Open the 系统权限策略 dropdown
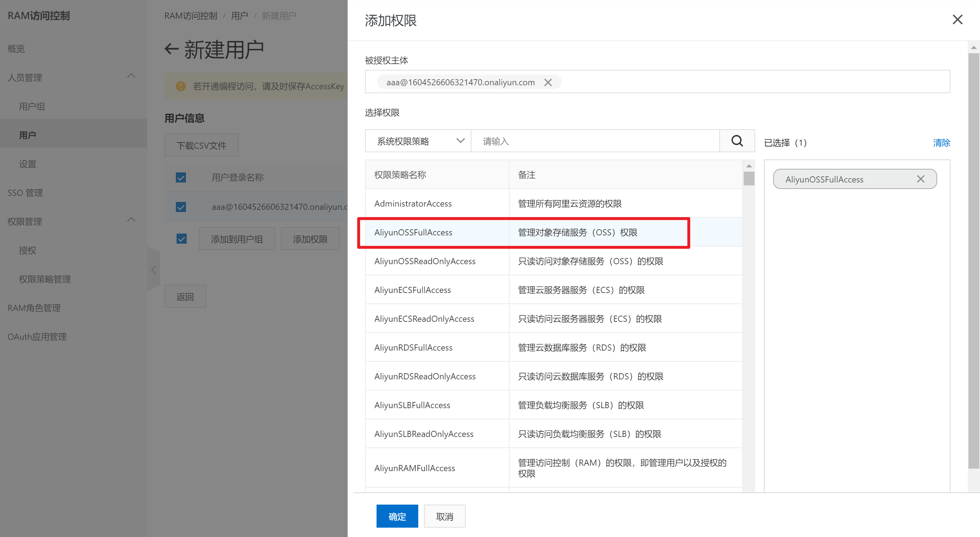This screenshot has width=980, height=537. point(418,141)
